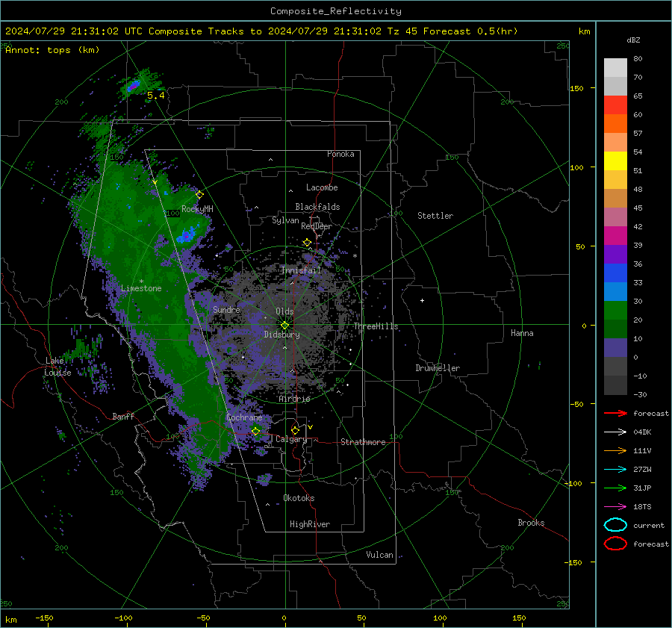Click the asterisk marker above Limestone
Image resolution: width=672 pixels, height=628 pixels.
(141, 282)
